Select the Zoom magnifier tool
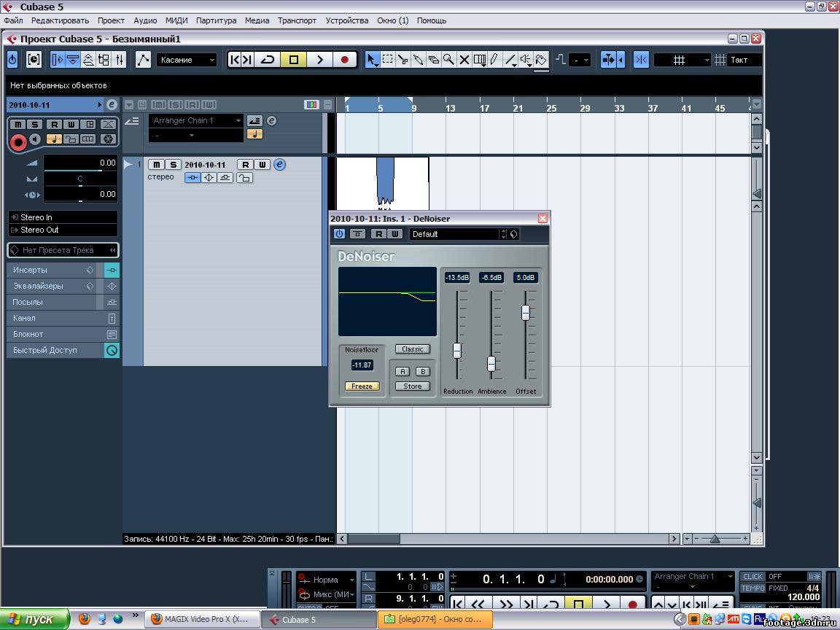 coord(449,60)
